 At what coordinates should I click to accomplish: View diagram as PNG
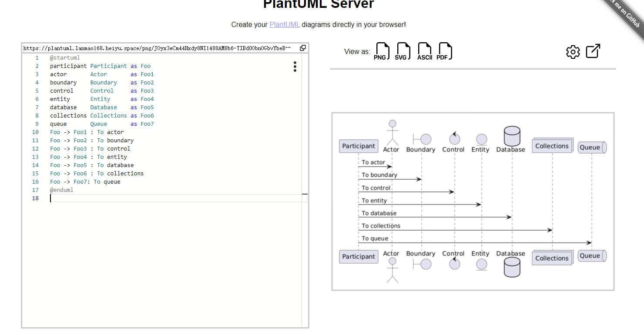(382, 51)
